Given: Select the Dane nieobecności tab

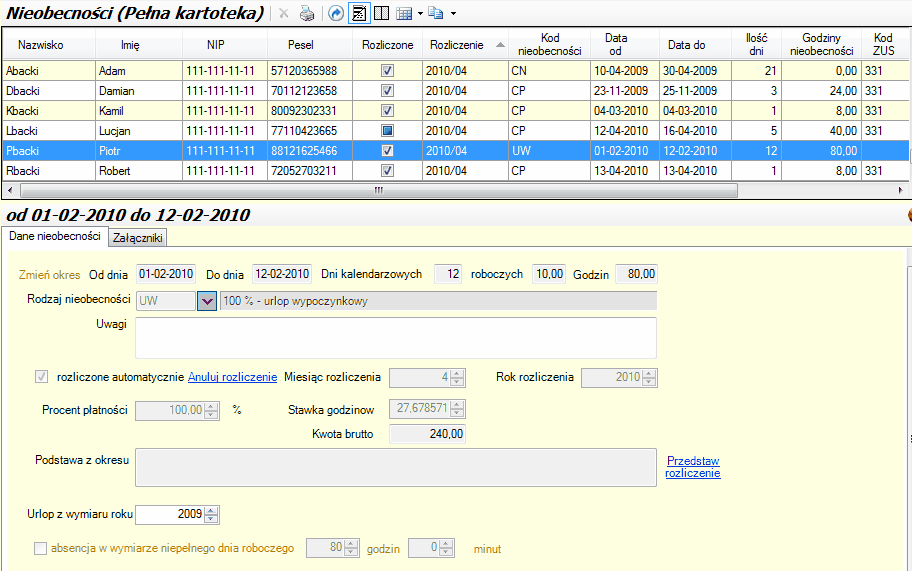Looking at the screenshot, I should click(x=54, y=236).
